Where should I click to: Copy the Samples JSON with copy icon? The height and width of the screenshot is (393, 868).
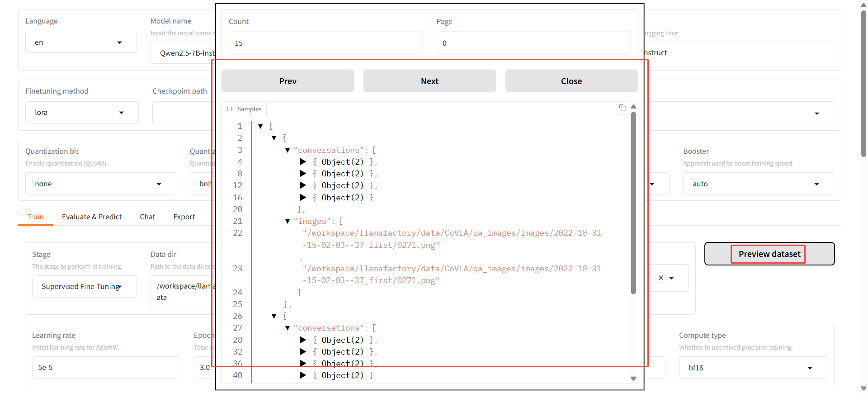click(623, 108)
